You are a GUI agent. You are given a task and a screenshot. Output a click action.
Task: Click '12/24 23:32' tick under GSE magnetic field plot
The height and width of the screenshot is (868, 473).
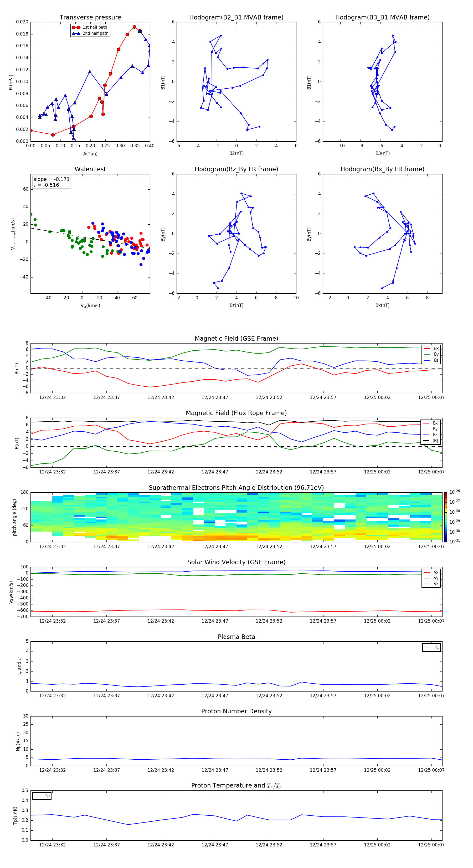[x=53, y=397]
